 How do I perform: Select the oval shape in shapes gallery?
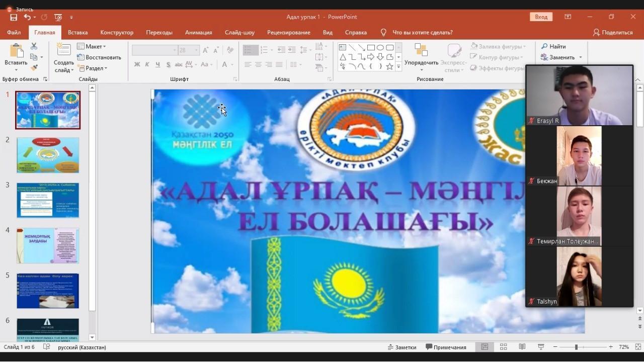(380, 48)
